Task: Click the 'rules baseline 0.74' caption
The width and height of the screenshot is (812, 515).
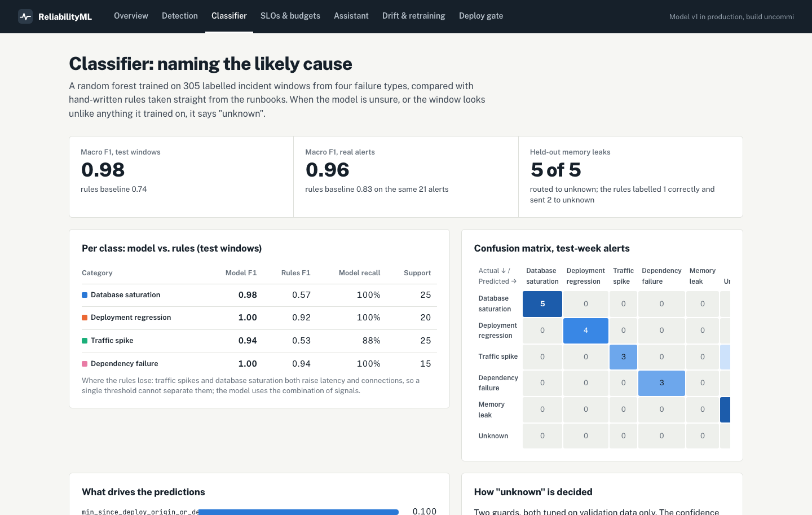Action: pos(114,190)
